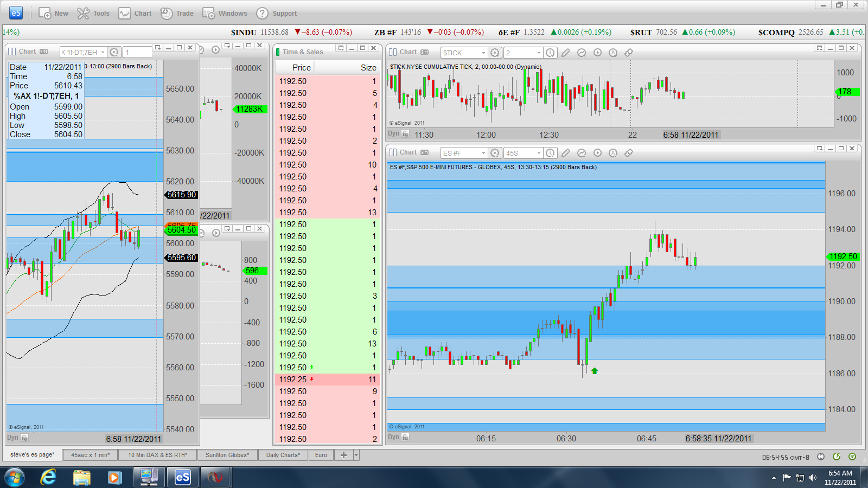Screen dimensions: 868x488
Task: Toggle SIM badge in %AX chart header
Action: 44,52
